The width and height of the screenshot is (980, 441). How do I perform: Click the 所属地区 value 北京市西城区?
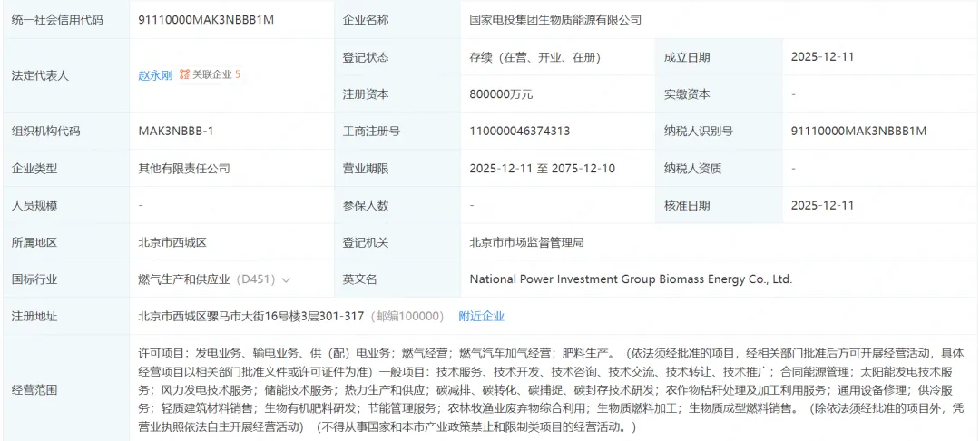(172, 242)
